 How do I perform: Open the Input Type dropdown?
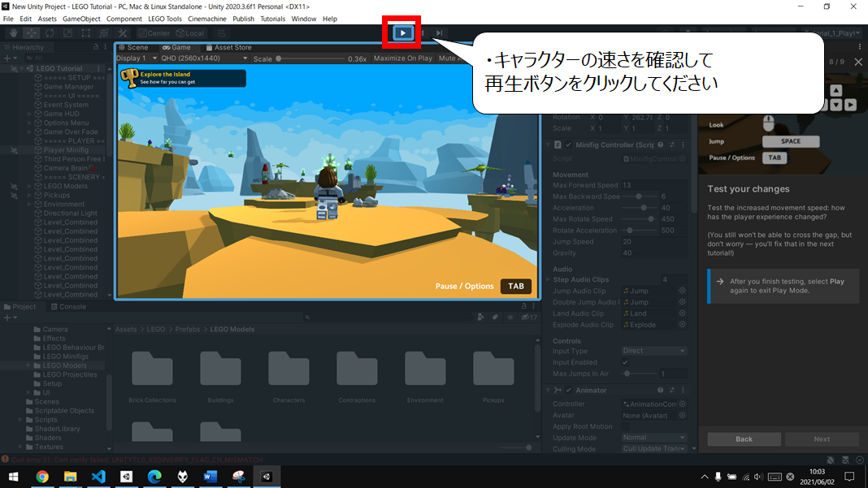pyautogui.click(x=654, y=351)
